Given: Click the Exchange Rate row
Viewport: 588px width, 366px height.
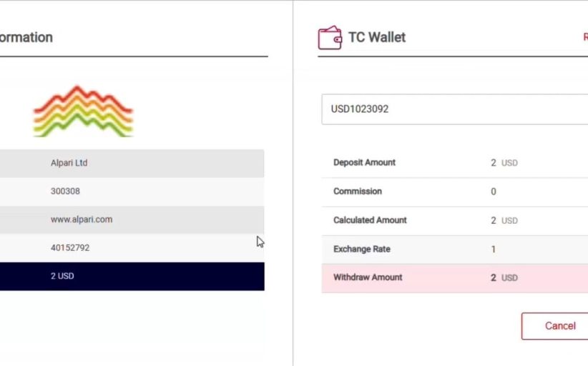Looking at the screenshot, I should tap(454, 249).
